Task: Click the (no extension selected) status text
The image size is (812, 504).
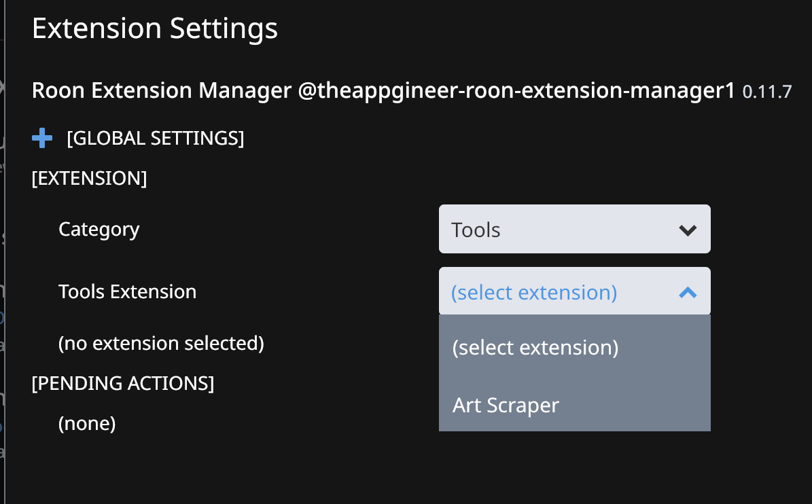Action: pyautogui.click(x=161, y=343)
